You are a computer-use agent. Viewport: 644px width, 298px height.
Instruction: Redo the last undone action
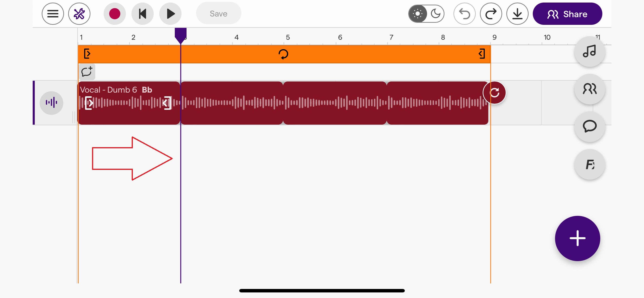(491, 14)
